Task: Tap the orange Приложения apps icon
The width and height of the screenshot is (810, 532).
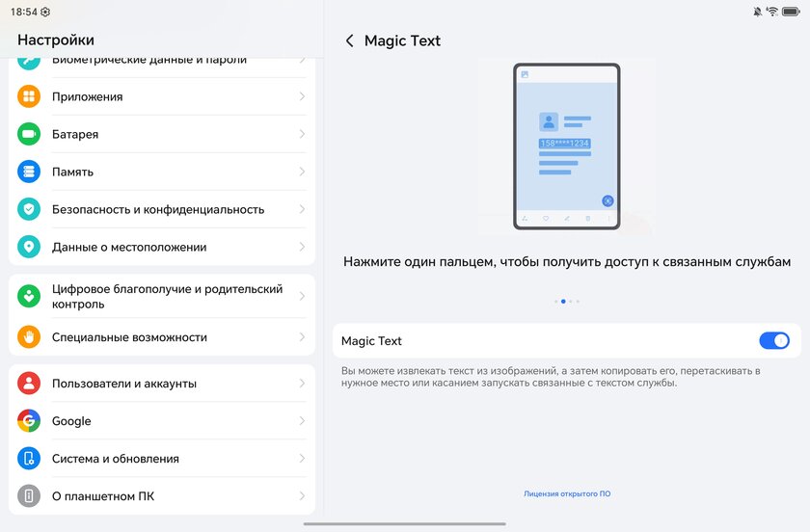Action: [x=29, y=96]
